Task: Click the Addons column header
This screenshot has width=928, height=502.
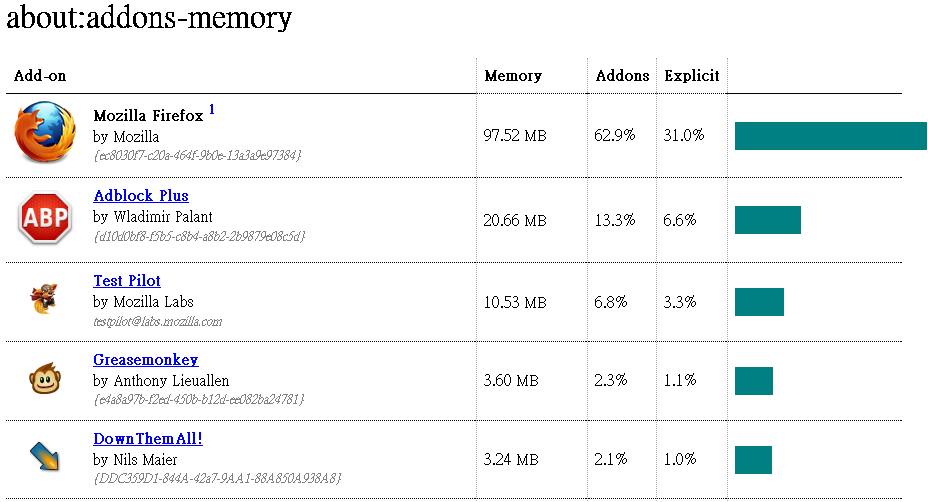Action: tap(622, 76)
